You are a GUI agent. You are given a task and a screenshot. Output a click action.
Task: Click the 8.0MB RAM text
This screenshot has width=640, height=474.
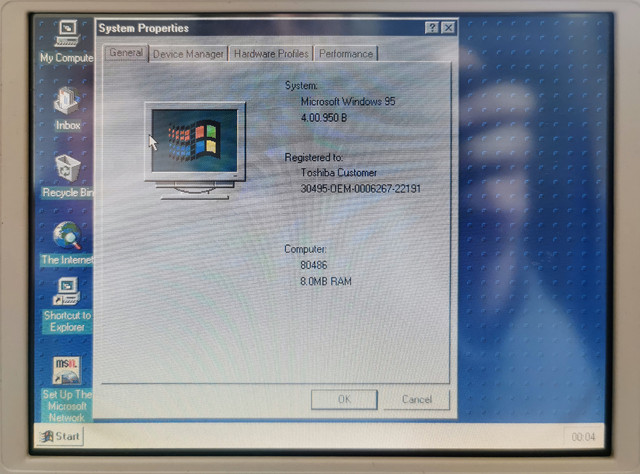(x=326, y=281)
